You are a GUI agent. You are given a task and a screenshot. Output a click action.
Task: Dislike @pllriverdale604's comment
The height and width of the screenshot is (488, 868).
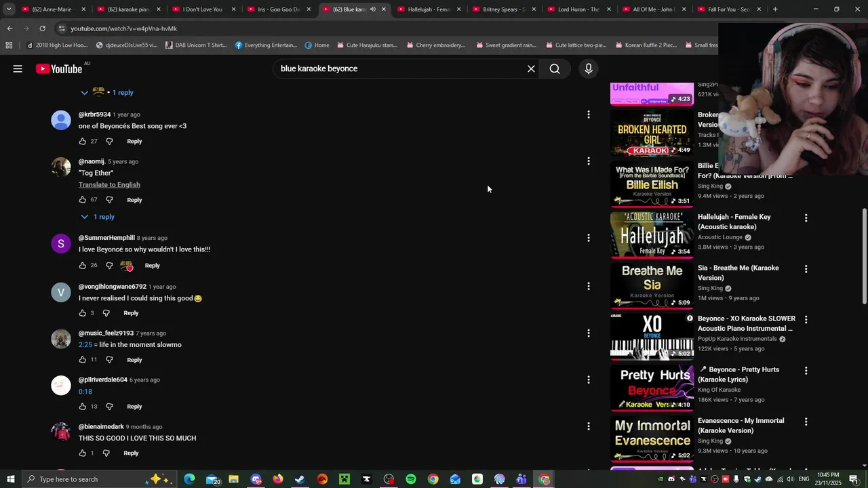point(109,407)
